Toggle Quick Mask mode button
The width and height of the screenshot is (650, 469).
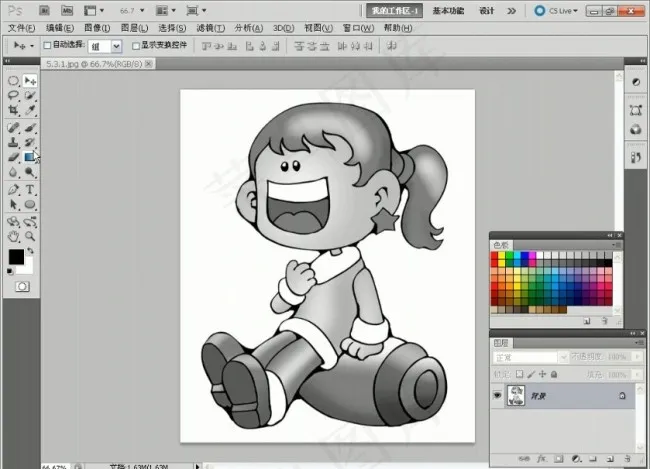pos(22,286)
